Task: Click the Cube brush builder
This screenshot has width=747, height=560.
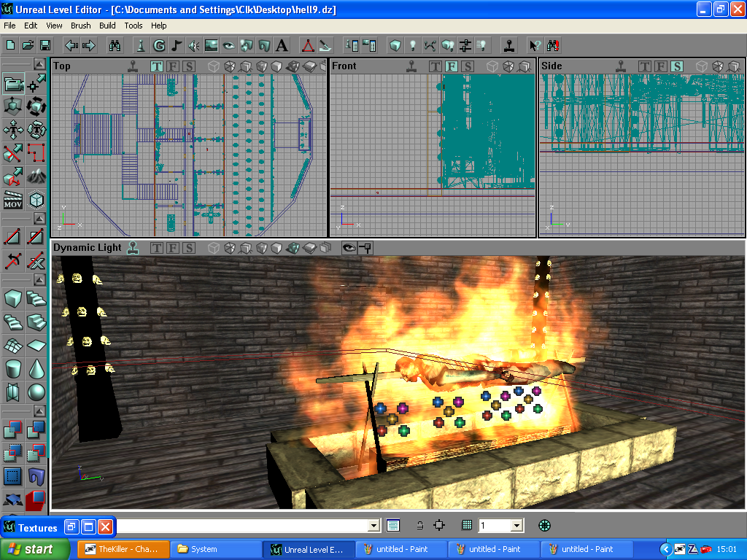Action: click(13, 298)
